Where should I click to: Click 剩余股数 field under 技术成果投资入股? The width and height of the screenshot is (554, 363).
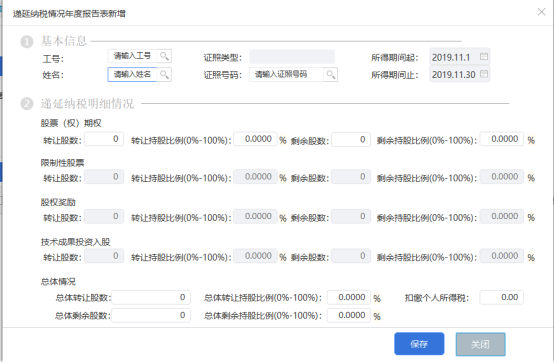pyautogui.click(x=351, y=256)
